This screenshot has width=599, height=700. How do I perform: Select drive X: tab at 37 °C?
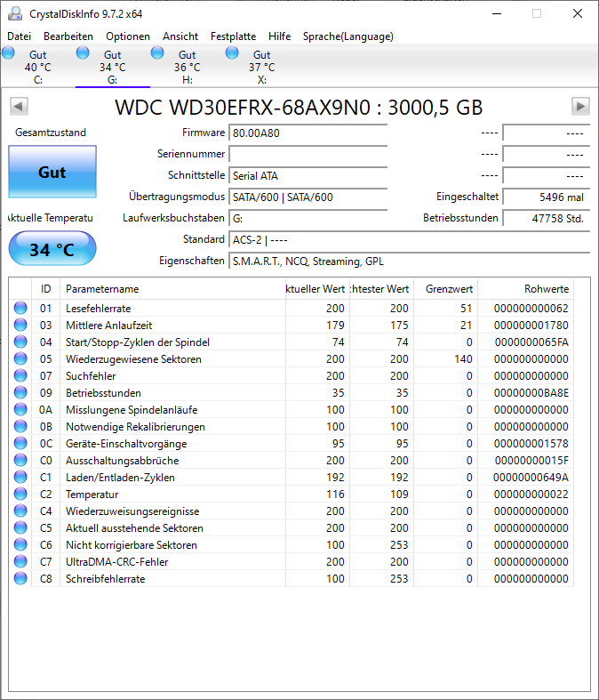tap(261, 67)
